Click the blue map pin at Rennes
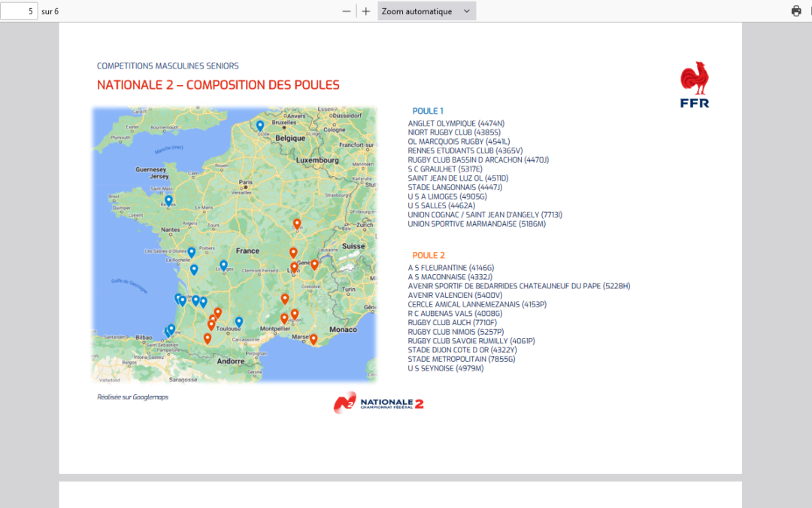Viewport: 812px width, 508px height. coord(169,201)
